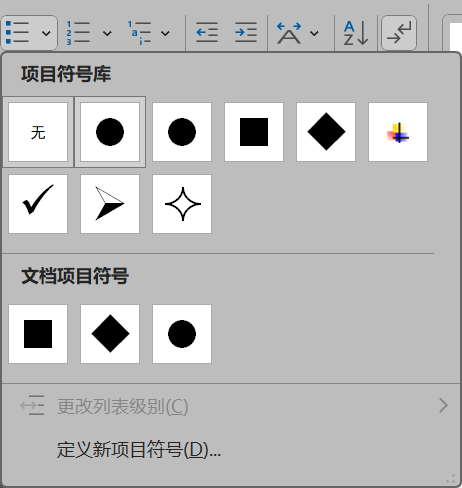Select round bullet under 文档项目符号

pos(182,334)
